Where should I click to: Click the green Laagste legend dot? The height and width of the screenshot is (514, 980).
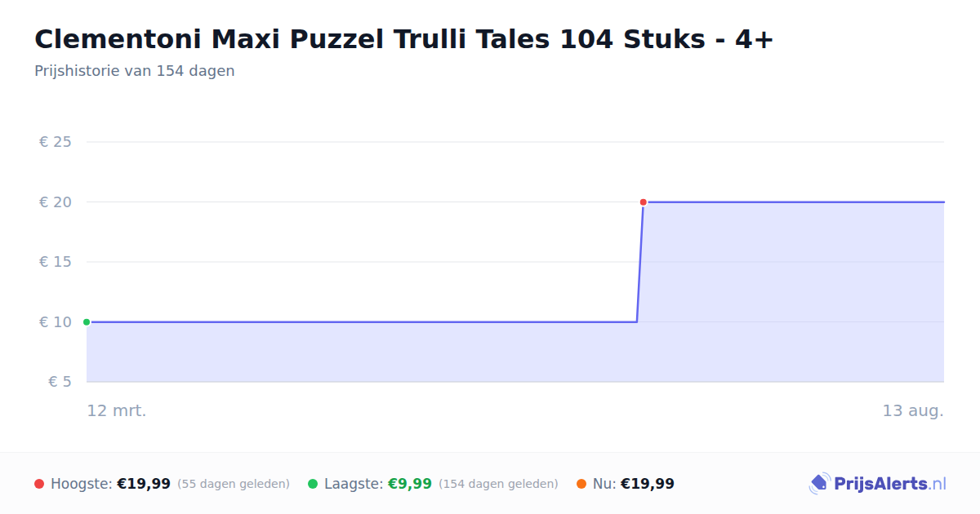(313, 484)
